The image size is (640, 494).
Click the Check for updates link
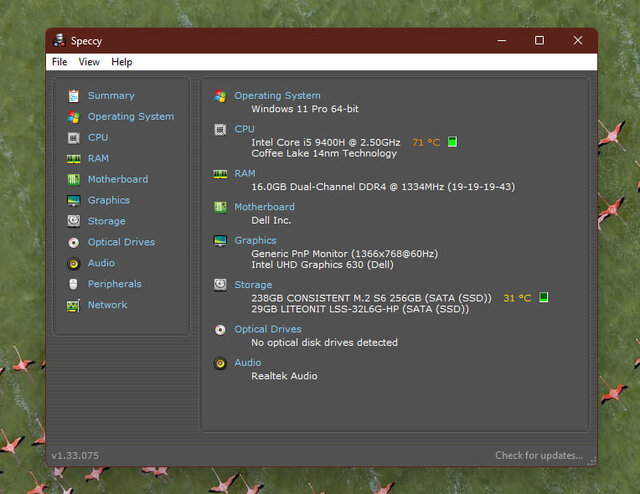click(x=538, y=456)
